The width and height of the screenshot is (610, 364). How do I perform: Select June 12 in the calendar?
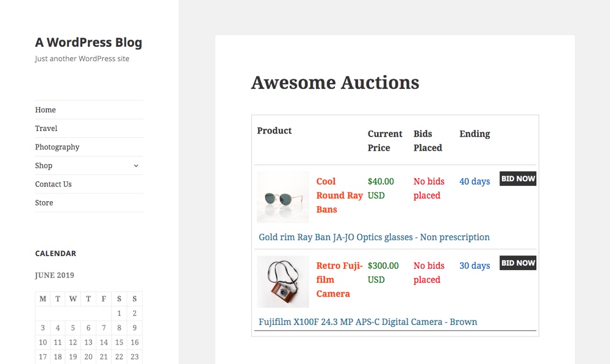[73, 342]
